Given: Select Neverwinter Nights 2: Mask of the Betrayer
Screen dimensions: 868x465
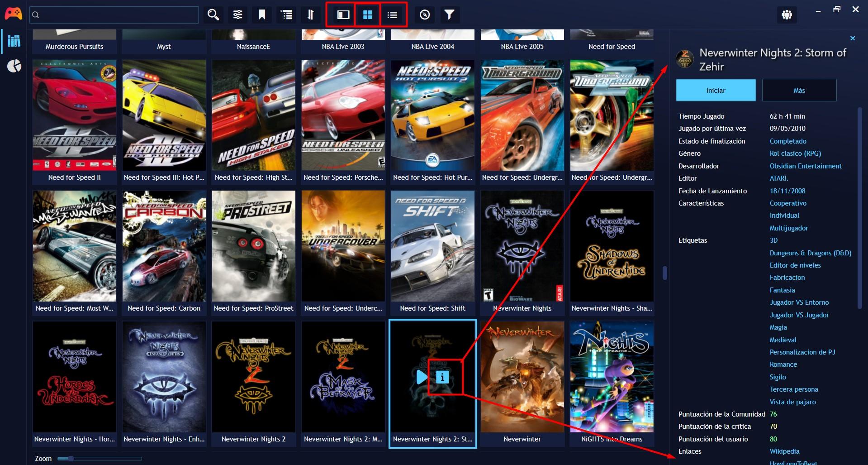Looking at the screenshot, I should (x=343, y=377).
